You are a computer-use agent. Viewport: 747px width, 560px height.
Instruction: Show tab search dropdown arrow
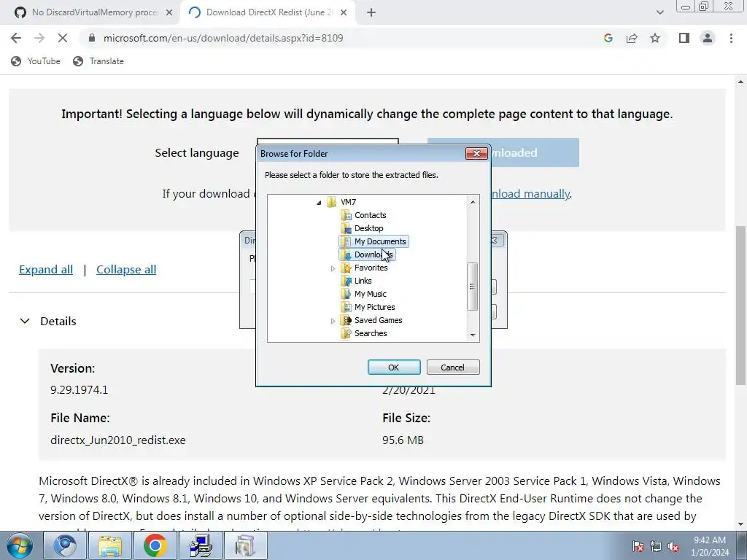coord(659,12)
